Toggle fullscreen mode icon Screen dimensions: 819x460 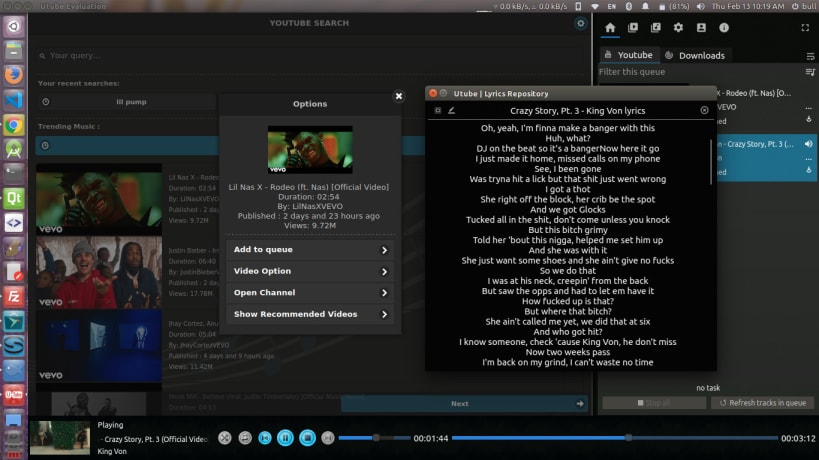tap(805, 28)
